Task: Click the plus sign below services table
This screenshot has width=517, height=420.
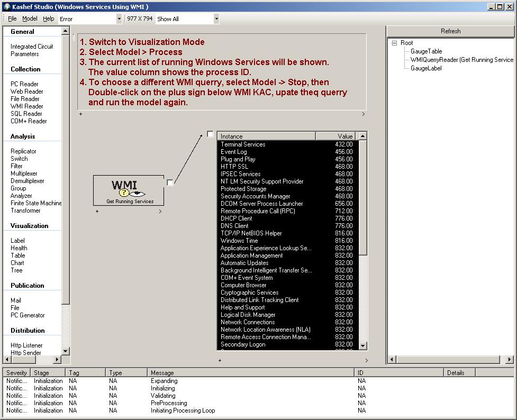Action: tap(220, 360)
